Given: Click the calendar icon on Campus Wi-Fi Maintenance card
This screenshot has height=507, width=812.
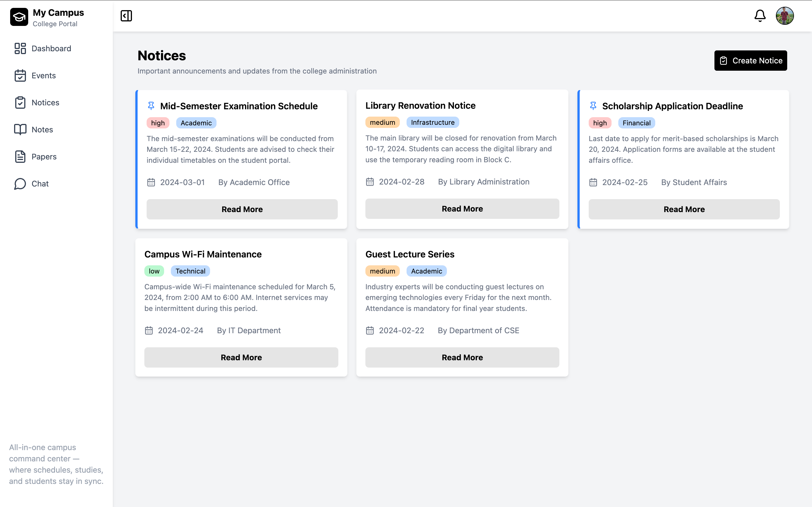Looking at the screenshot, I should (x=149, y=330).
